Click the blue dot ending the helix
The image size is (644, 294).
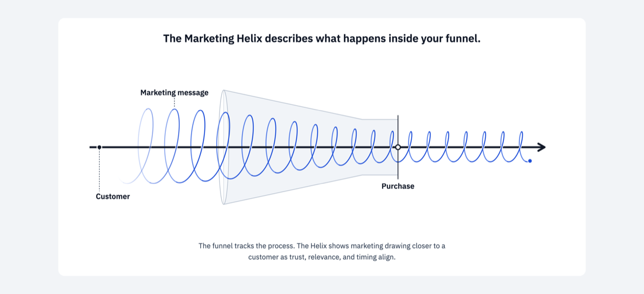click(x=530, y=161)
